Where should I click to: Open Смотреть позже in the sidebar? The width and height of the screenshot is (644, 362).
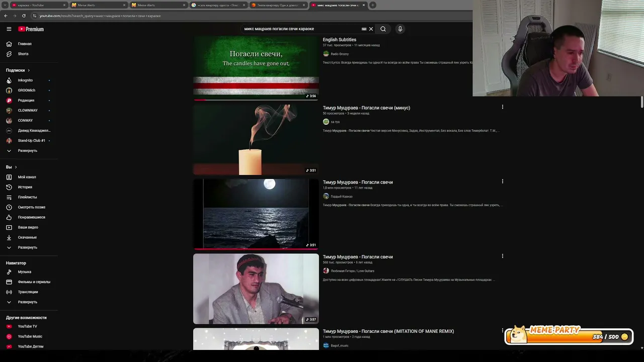point(29,207)
